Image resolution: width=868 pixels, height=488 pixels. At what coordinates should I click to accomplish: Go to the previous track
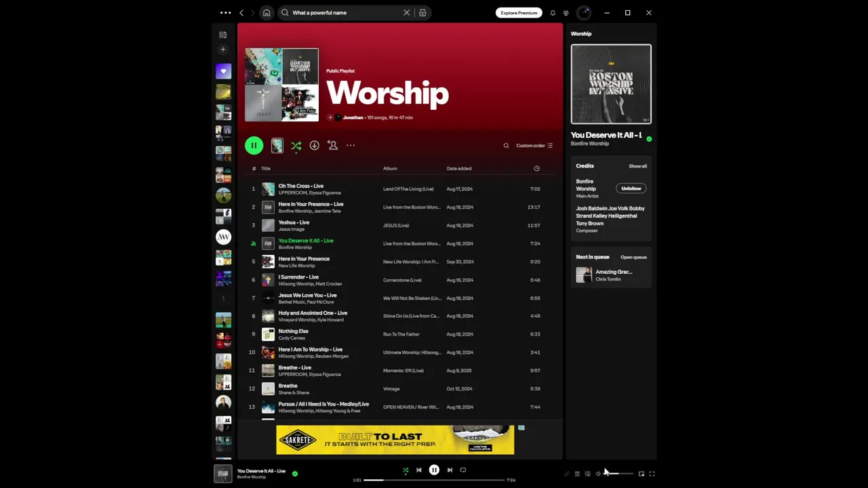[x=418, y=470]
